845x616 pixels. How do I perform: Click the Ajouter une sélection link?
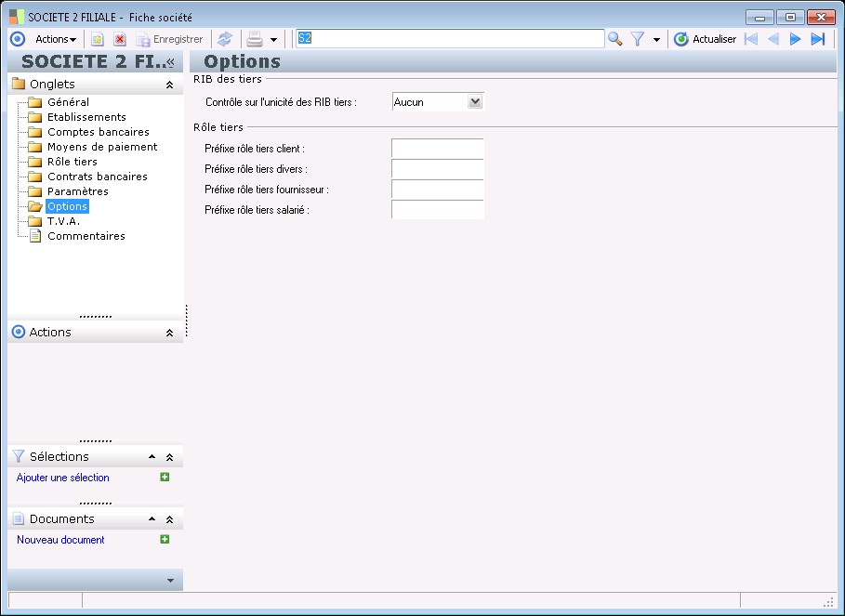point(62,478)
